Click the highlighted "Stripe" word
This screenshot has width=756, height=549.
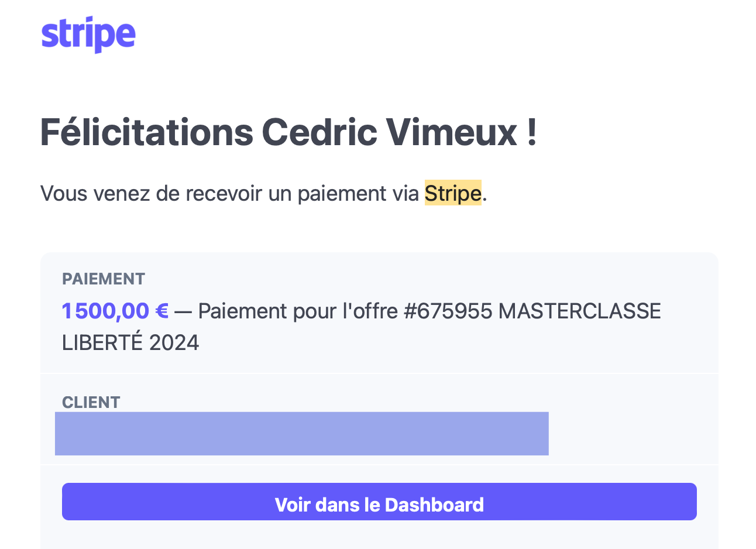coord(453,193)
